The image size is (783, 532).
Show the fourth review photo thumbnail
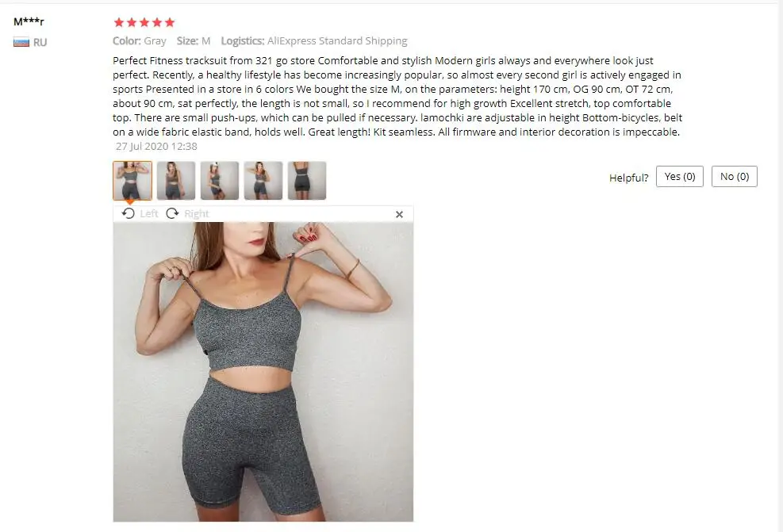tap(263, 181)
